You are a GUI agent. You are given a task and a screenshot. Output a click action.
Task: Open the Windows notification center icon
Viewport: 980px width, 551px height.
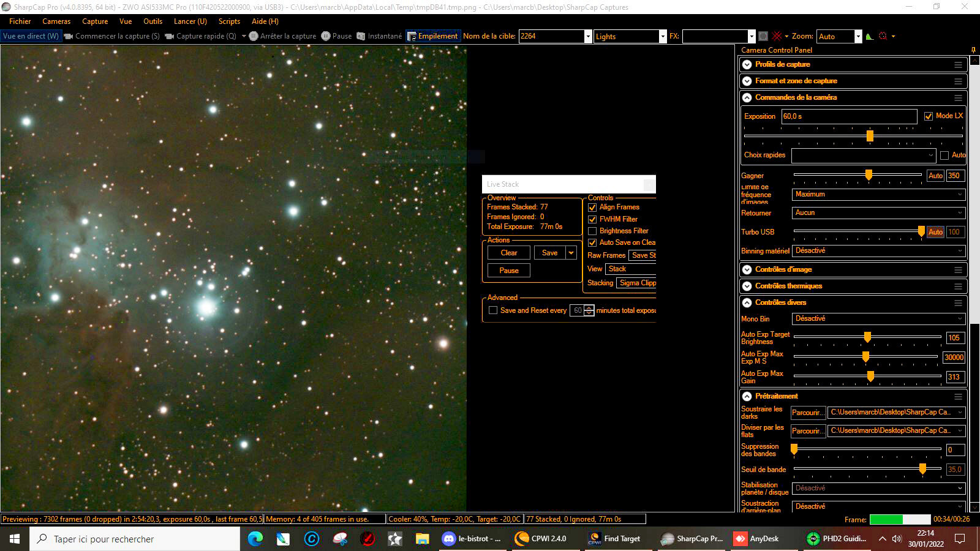pyautogui.click(x=960, y=539)
